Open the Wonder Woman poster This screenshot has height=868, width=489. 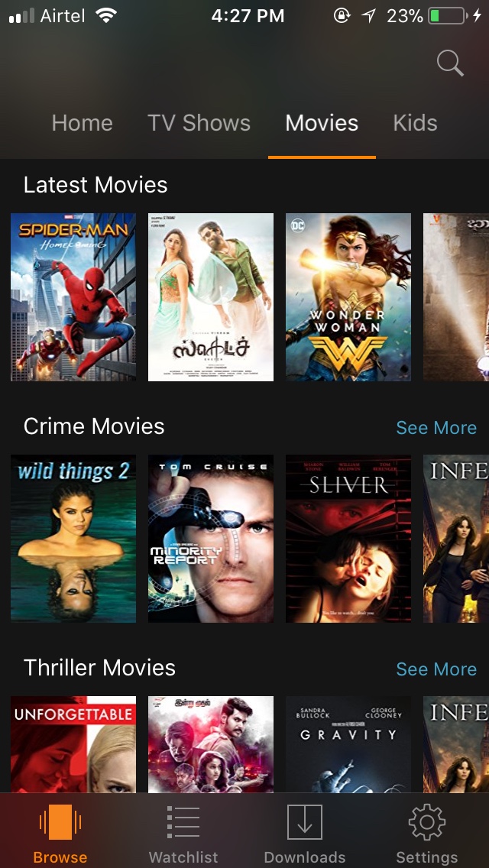click(348, 297)
